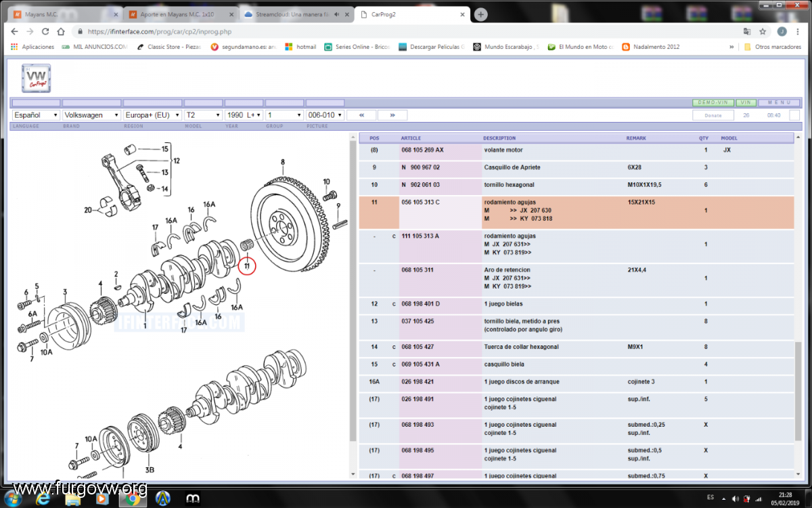Viewport: 812px width, 508px height.
Task: Open Mundo Escarabajo bookmark
Action: (505, 47)
